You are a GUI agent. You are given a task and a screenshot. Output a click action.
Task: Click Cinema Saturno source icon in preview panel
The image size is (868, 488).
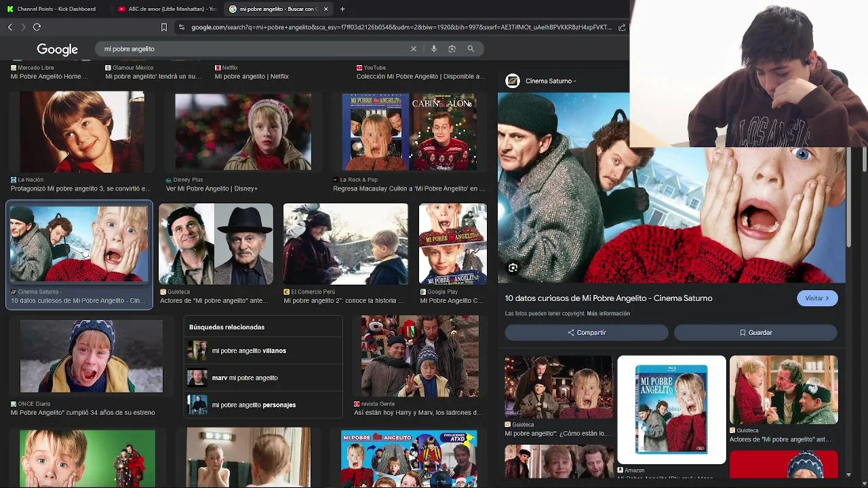513,81
